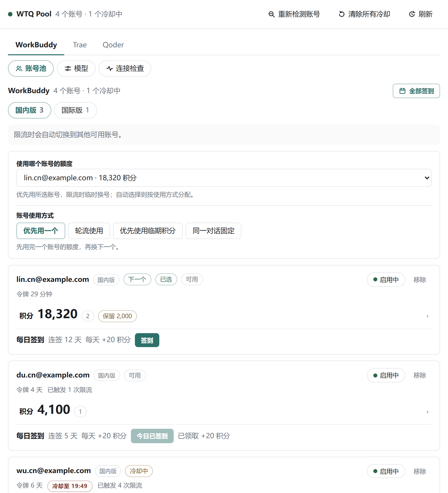
Task: Click the pulse icon in the 连接检查 pill
Action: [x=110, y=68]
